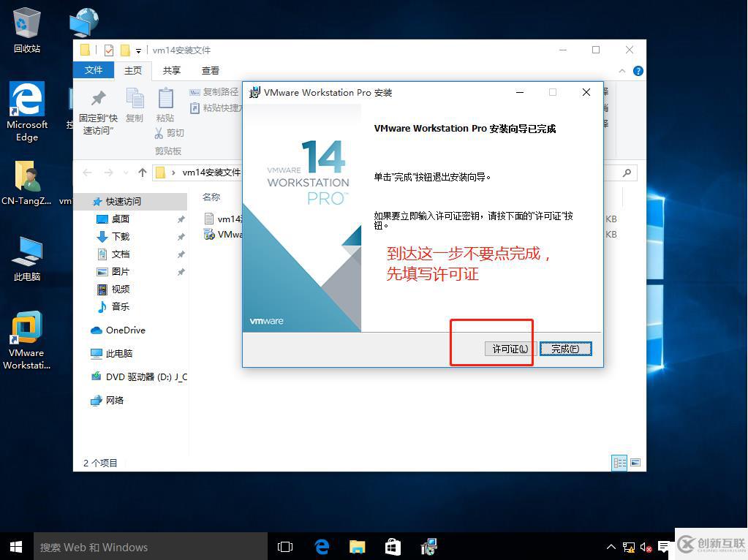Open Task View from the taskbar
Screen dimensions: 748x560
pos(285,547)
